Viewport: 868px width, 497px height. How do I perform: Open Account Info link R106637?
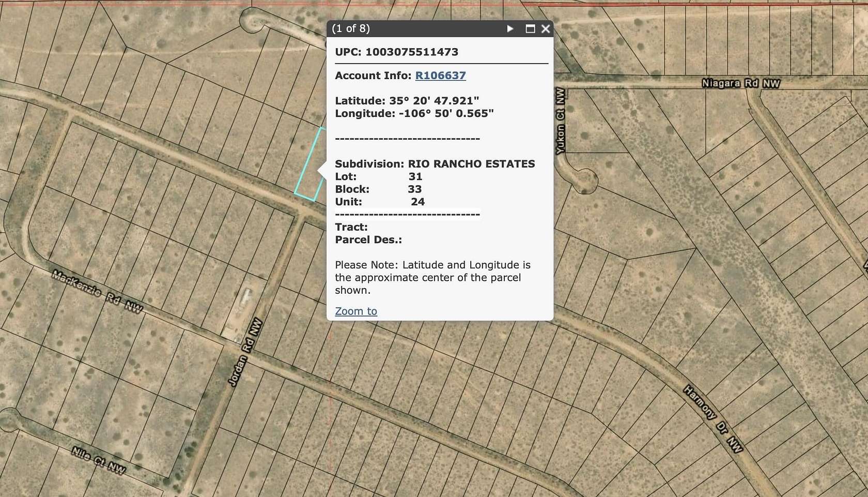(440, 76)
